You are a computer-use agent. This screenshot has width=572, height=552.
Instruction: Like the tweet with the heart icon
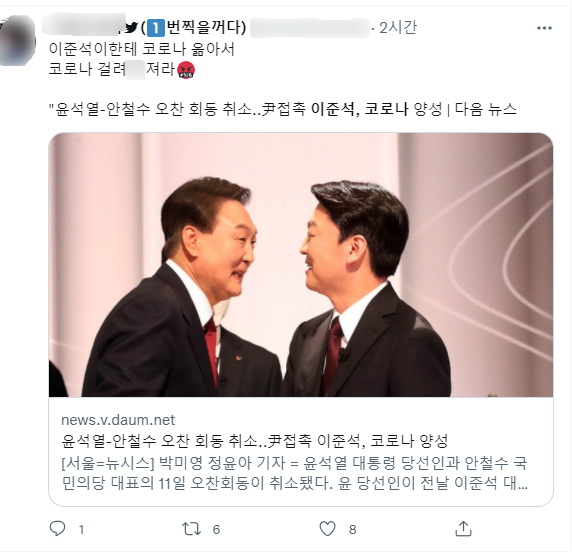(327, 529)
